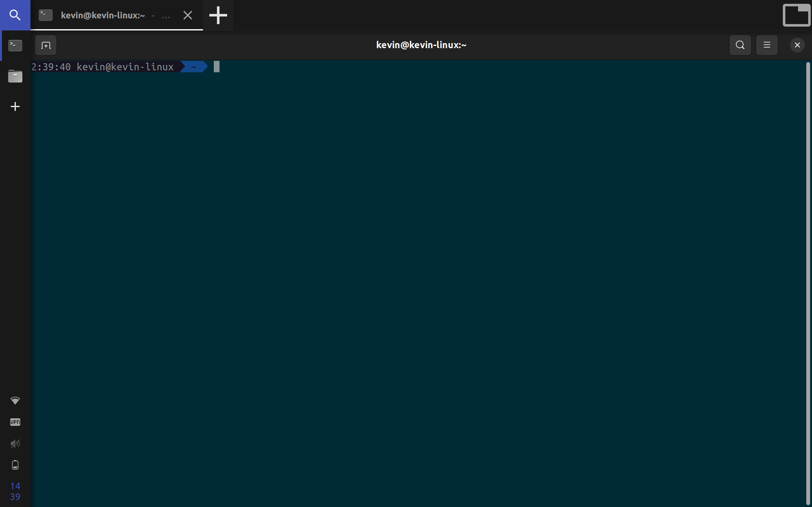Open terminal find search button

click(x=740, y=45)
